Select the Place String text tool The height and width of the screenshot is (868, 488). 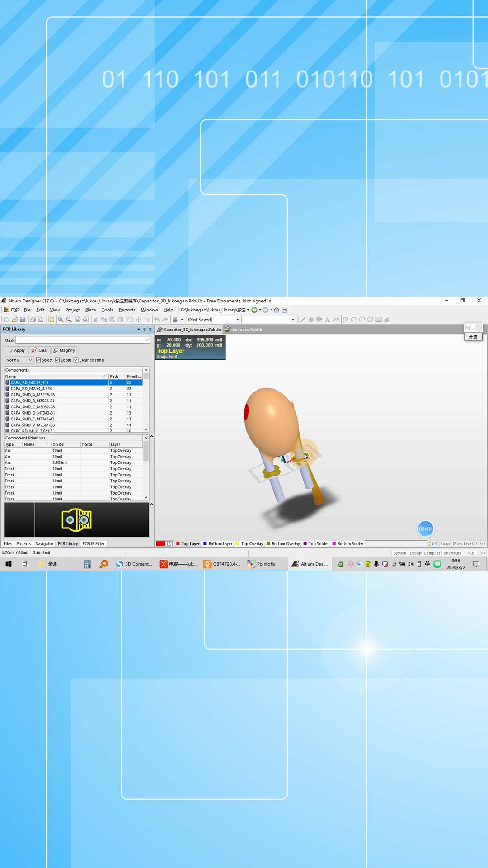point(328,320)
